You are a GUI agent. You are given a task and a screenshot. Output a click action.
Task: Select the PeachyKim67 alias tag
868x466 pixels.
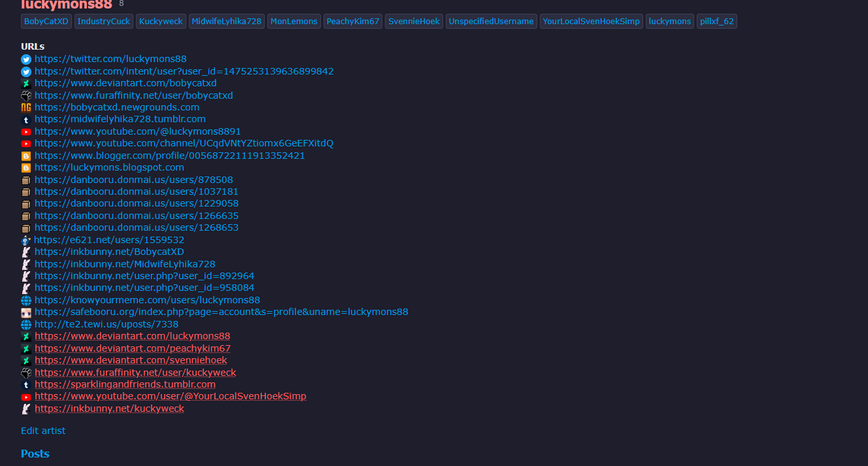(x=353, y=22)
